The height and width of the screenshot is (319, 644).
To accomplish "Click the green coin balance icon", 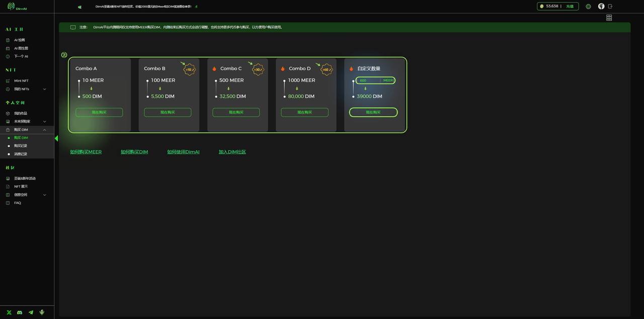I will tap(542, 7).
